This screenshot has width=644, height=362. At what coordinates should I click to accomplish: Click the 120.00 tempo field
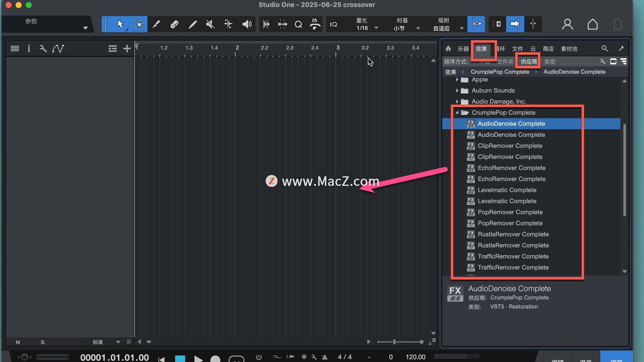(x=416, y=357)
